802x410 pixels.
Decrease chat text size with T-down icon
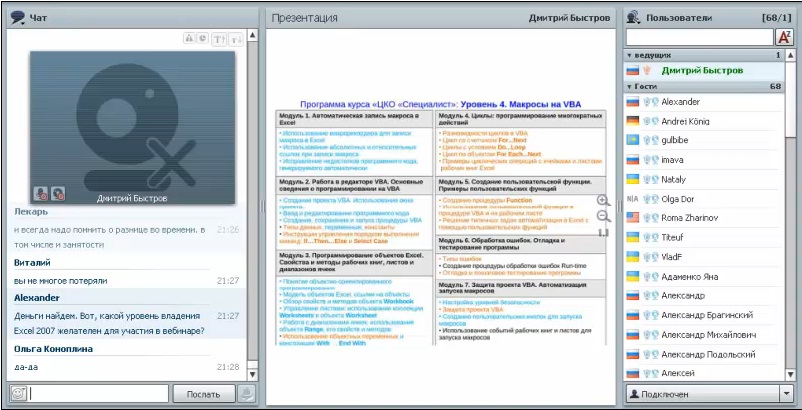coord(236,39)
